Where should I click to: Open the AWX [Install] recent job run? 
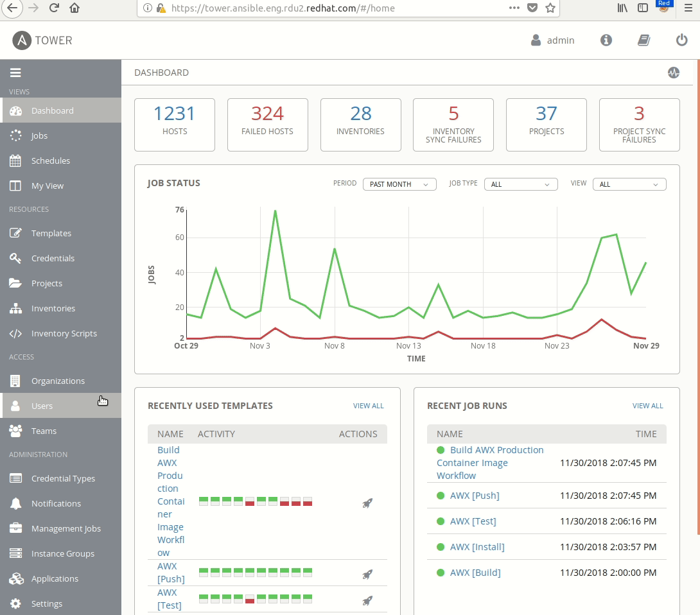[x=477, y=547]
